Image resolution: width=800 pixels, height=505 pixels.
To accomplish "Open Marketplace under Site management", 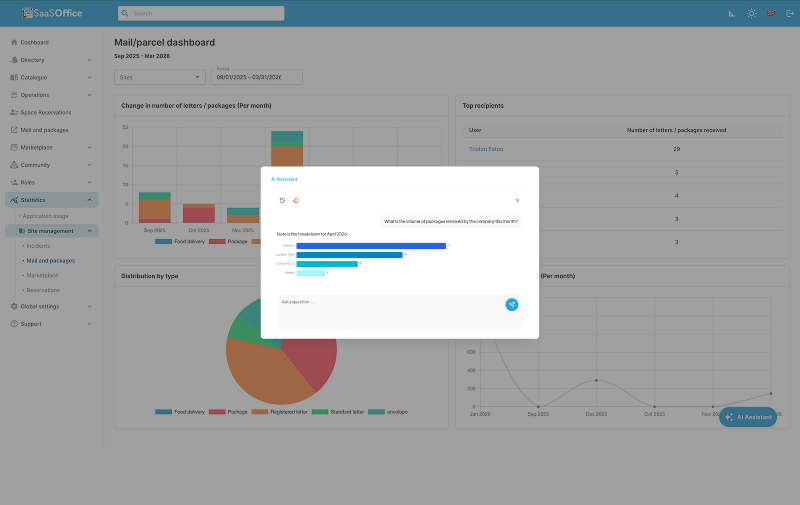I will pos(42,275).
